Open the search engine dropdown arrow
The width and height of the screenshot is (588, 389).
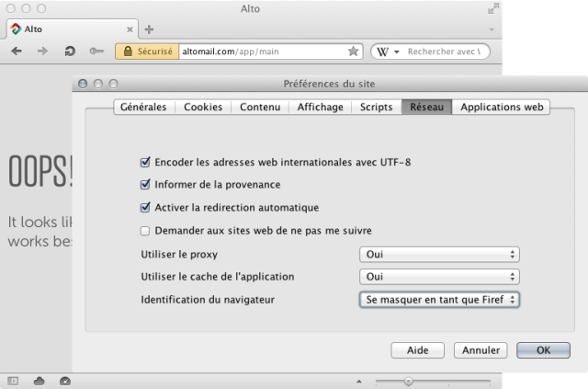[x=396, y=51]
